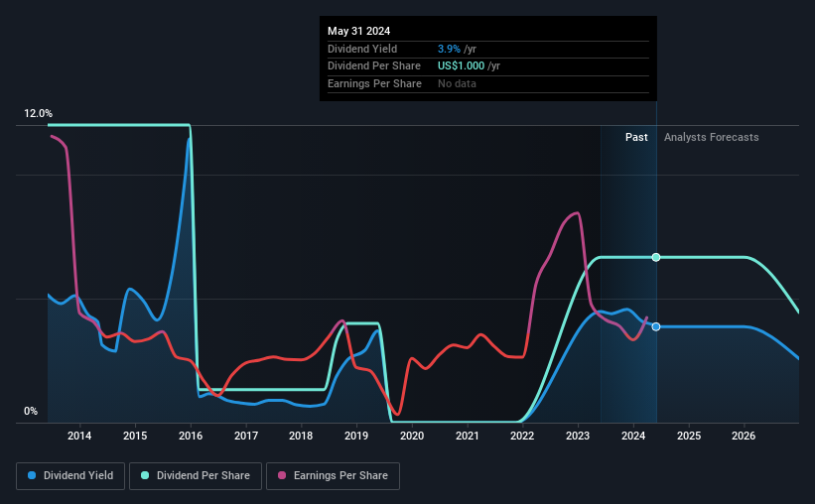Toggle the Dividend Per Share legend button
Viewport: 815px width, 504px height.
pos(196,475)
